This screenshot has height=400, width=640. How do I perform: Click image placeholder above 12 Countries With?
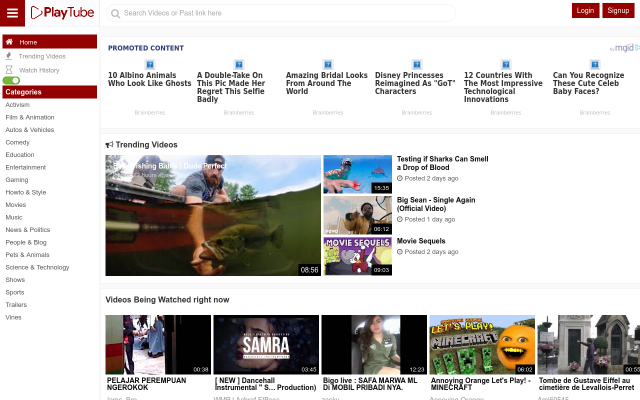[x=506, y=64]
